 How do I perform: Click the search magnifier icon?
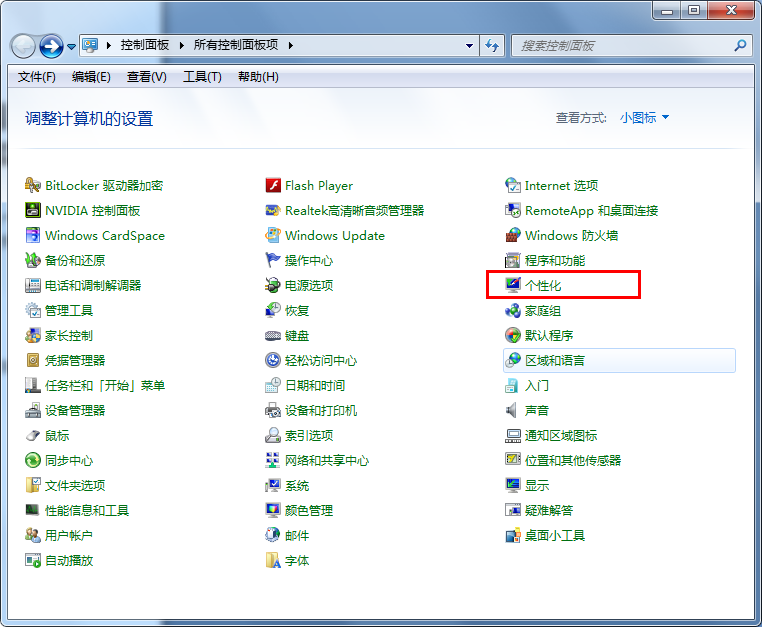pyautogui.click(x=740, y=46)
